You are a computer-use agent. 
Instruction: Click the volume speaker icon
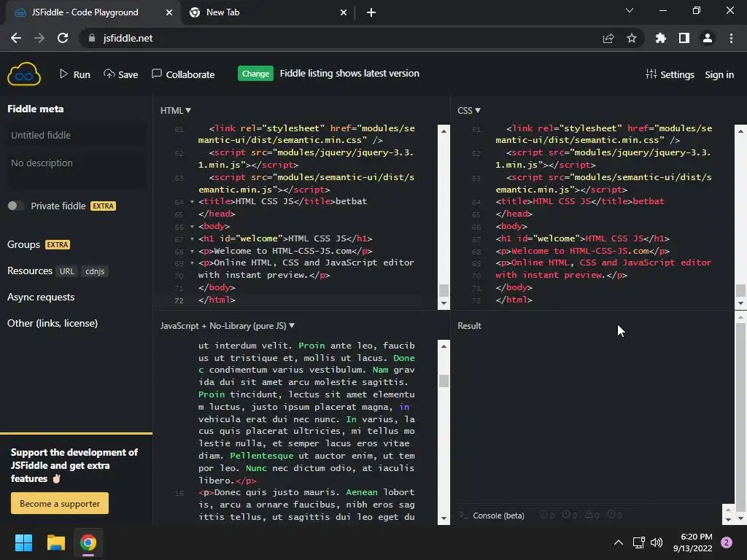657,542
